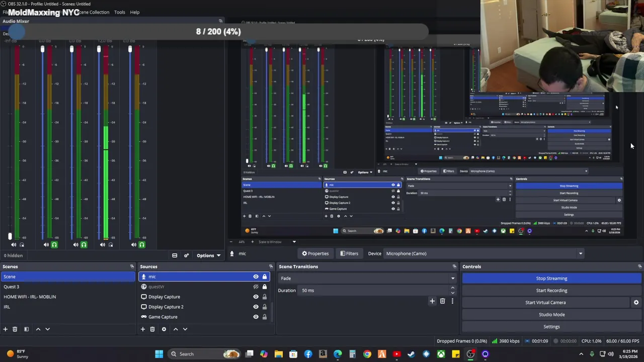This screenshot has width=644, height=362.
Task: Open virtual camera configuration gear
Action: tap(636, 303)
